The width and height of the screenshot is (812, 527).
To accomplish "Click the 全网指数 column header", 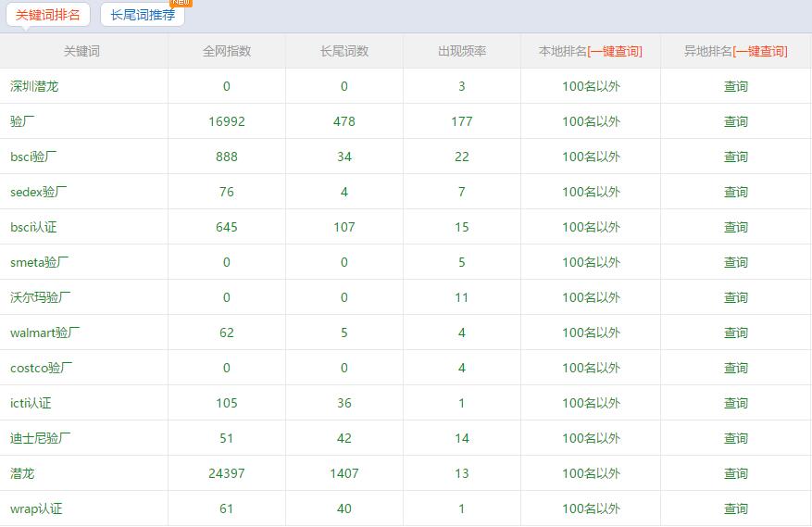I will tap(227, 52).
